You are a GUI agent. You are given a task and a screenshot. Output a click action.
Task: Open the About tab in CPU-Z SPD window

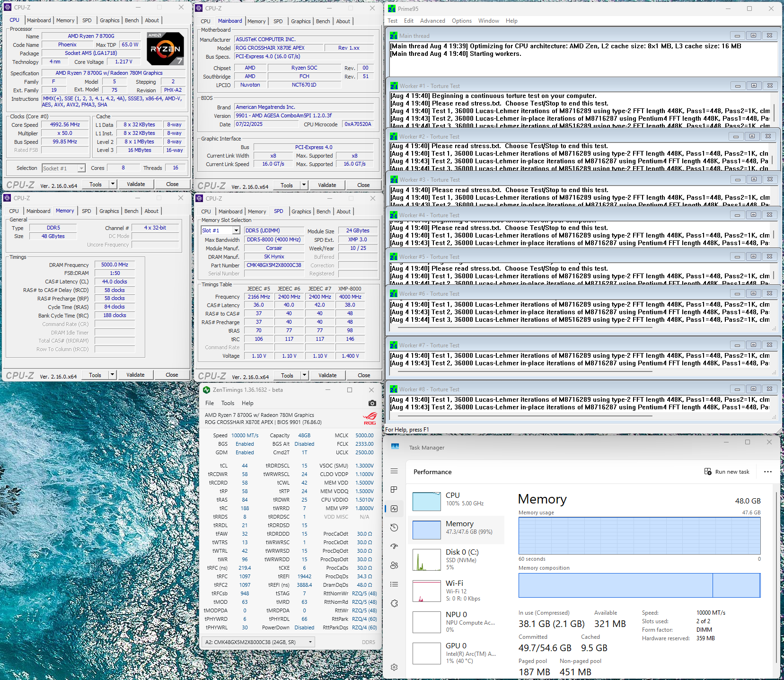344,212
